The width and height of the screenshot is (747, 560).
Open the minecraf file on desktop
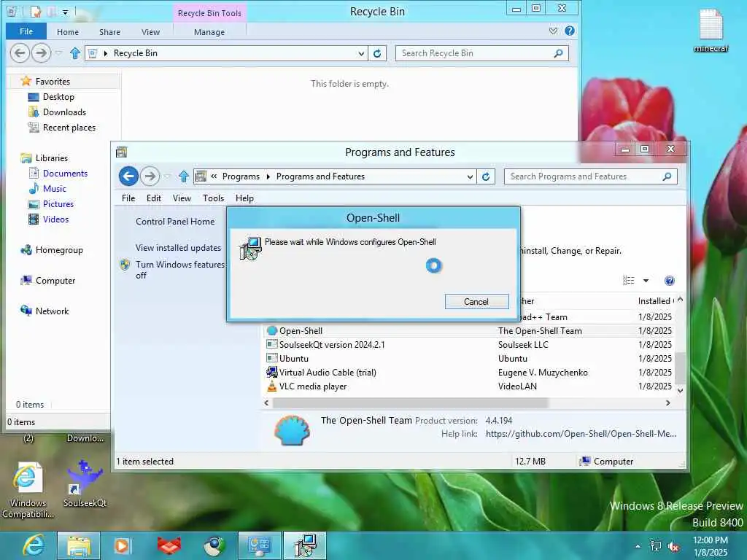click(711, 30)
